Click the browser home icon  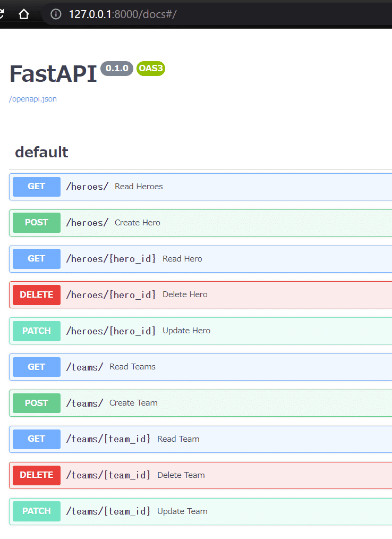pos(24,14)
